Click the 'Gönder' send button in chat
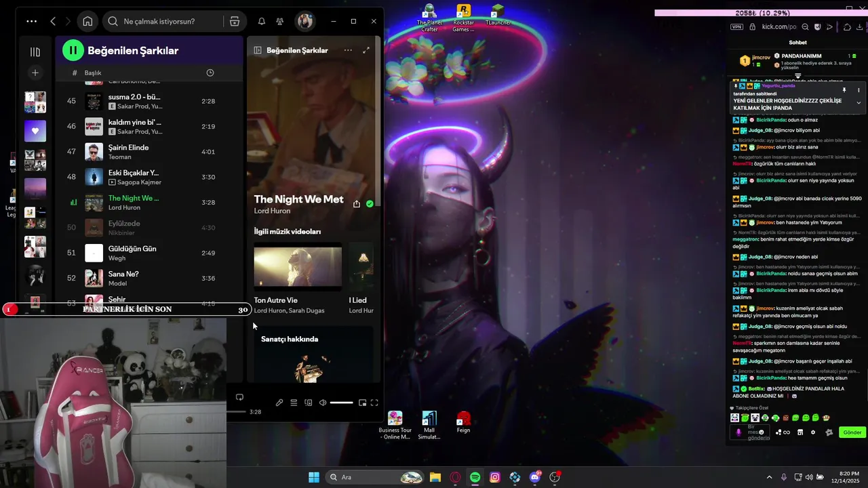868x488 pixels. coord(852,432)
